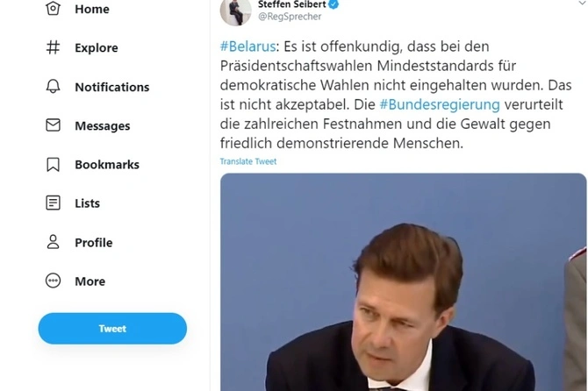The height and width of the screenshot is (391, 588).
Task: Click the Explore hashtag icon
Action: [53, 47]
